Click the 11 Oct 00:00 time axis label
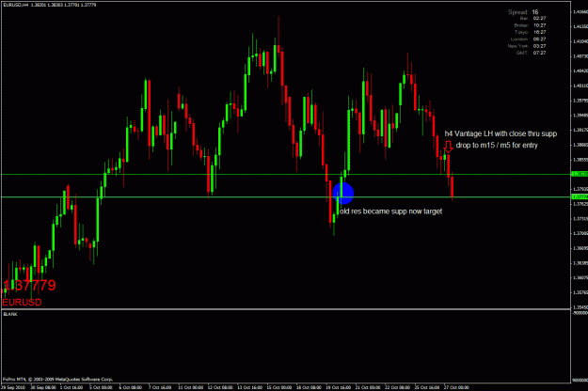Screen dimensions: 588x391 tap(191, 387)
